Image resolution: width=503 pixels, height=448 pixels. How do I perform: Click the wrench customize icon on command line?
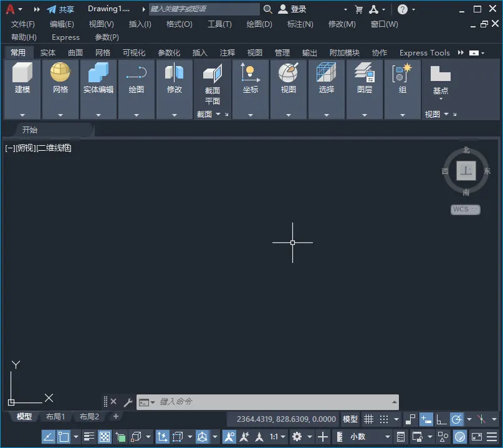point(128,402)
